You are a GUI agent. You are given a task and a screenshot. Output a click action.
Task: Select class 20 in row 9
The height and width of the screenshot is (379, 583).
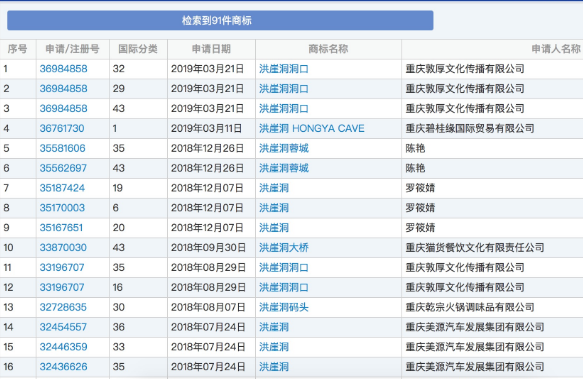click(x=119, y=228)
